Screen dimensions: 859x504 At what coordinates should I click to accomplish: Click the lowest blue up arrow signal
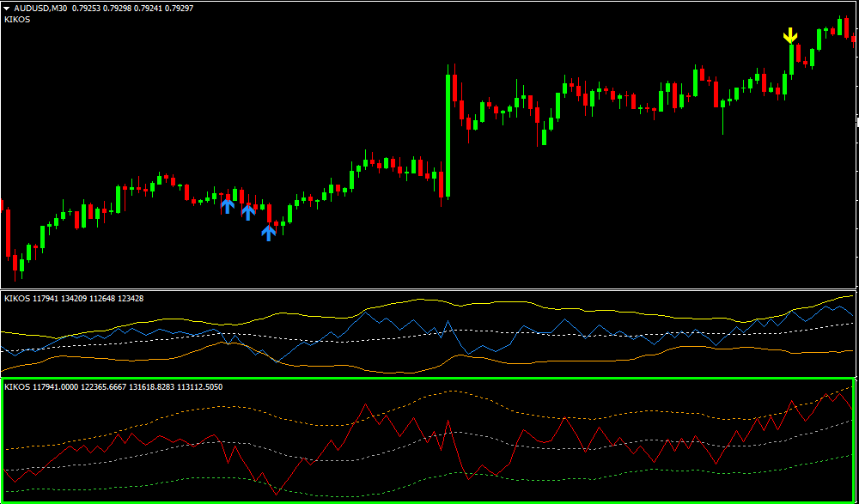tap(269, 232)
